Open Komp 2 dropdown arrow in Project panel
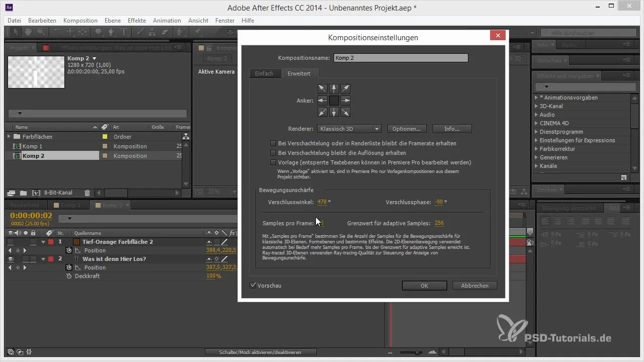Viewport: 644px width, 362px height. [94, 59]
